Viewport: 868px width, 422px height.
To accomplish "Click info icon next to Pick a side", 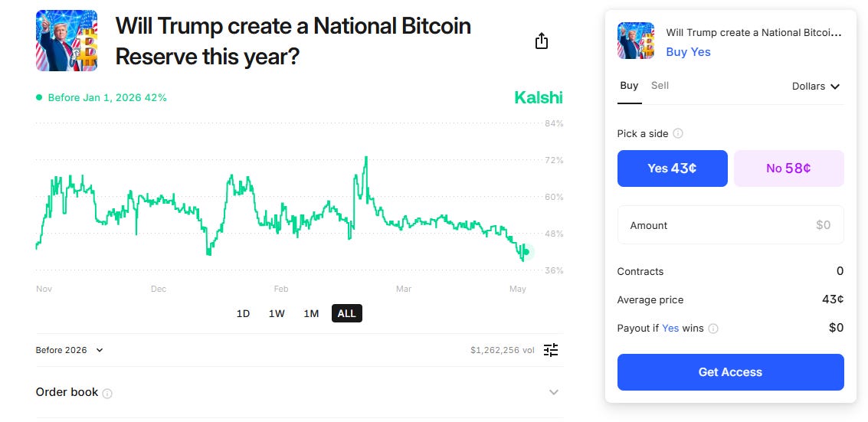I will pos(678,133).
